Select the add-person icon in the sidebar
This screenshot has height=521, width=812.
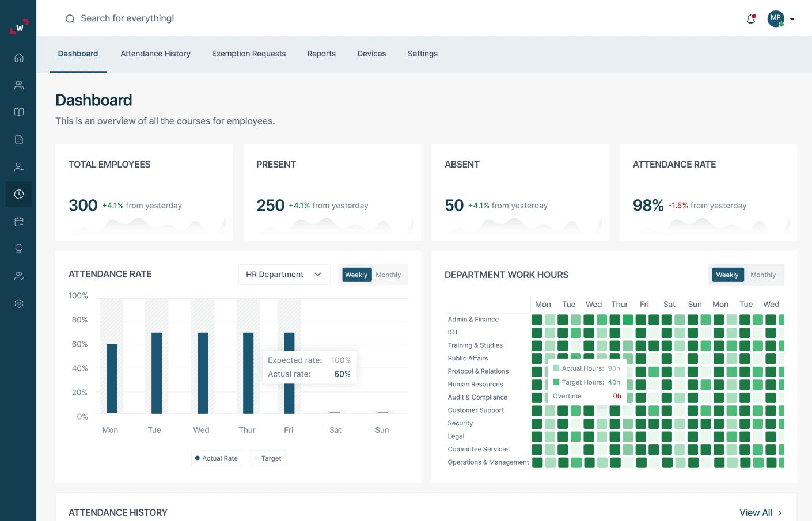pyautogui.click(x=18, y=166)
